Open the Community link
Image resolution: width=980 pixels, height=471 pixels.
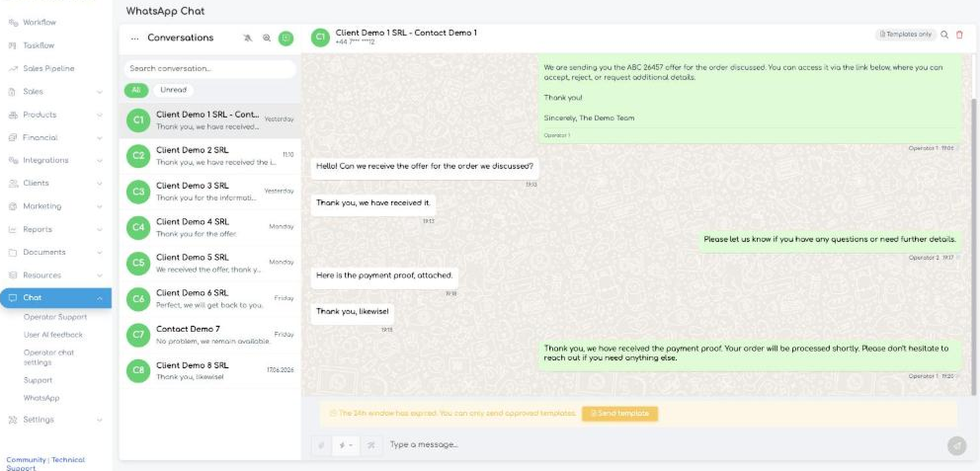point(26,460)
